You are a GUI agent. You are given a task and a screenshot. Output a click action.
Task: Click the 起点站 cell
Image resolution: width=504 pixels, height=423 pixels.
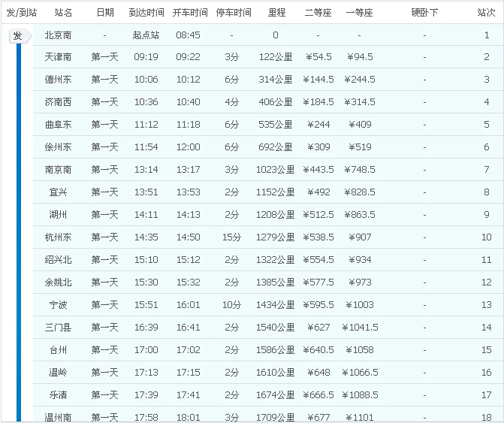coord(146,35)
